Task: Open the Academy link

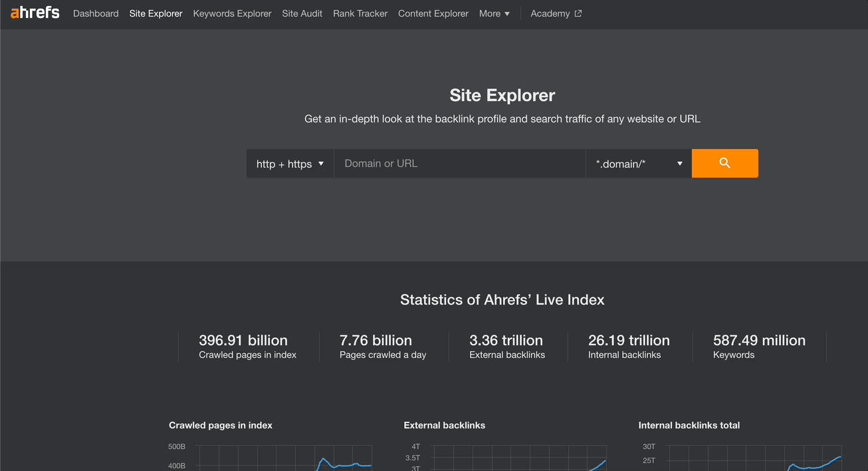Action: point(550,13)
